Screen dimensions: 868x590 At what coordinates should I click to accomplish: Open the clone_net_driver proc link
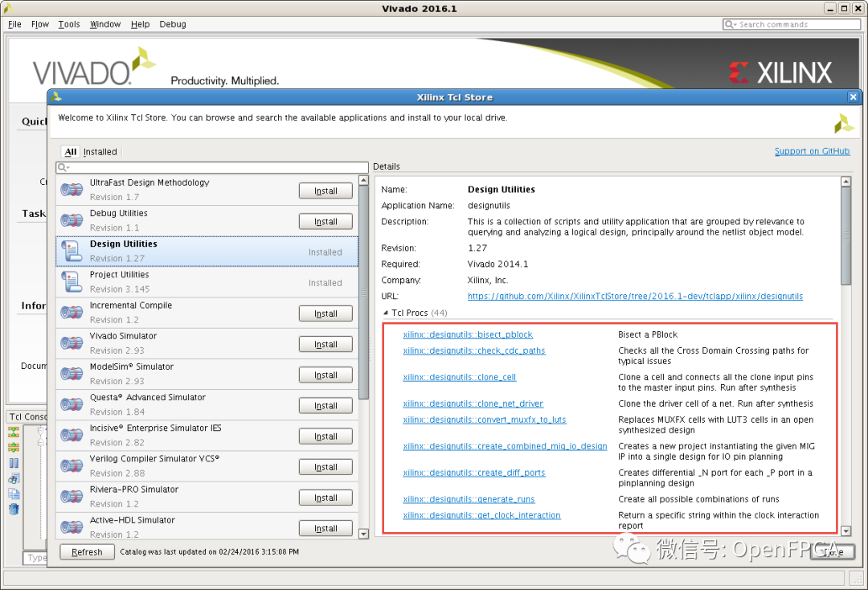473,404
